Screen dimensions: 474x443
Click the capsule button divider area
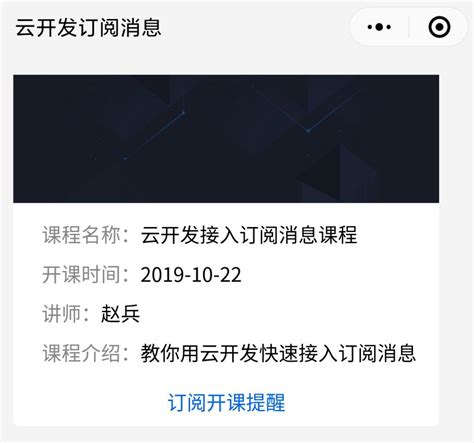[409, 27]
